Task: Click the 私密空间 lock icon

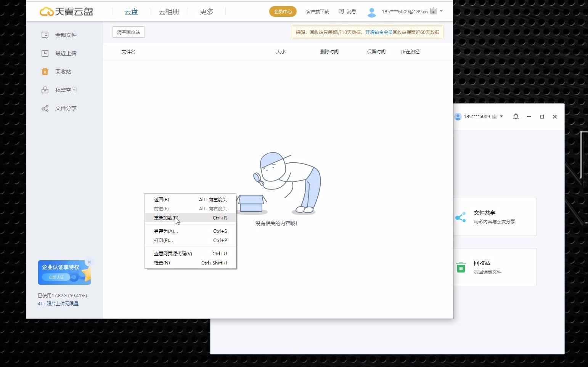Action: pyautogui.click(x=45, y=90)
